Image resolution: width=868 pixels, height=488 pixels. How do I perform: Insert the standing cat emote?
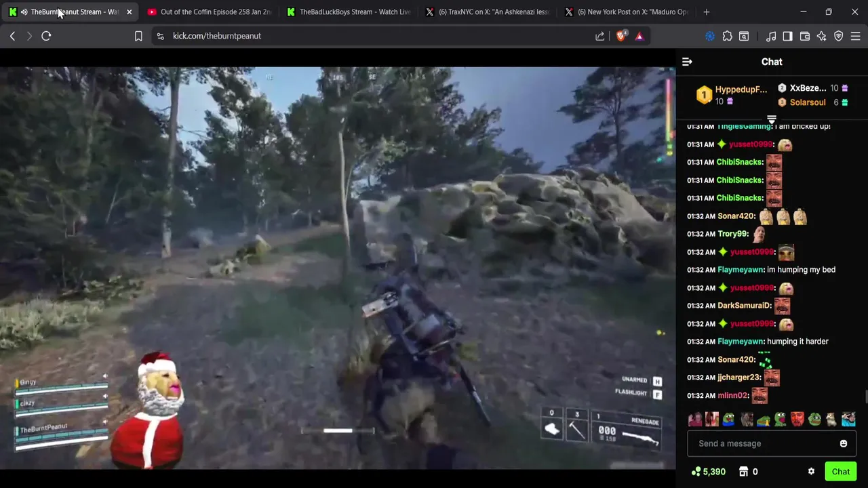[831, 420]
